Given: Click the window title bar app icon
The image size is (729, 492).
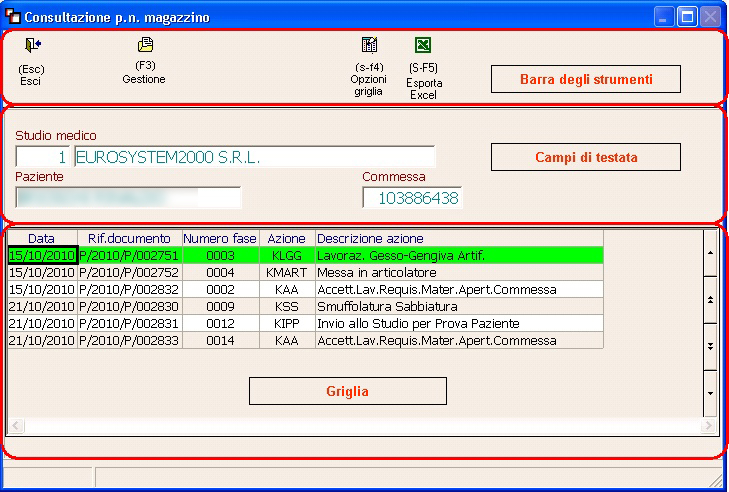Looking at the screenshot, I should 13,17.
